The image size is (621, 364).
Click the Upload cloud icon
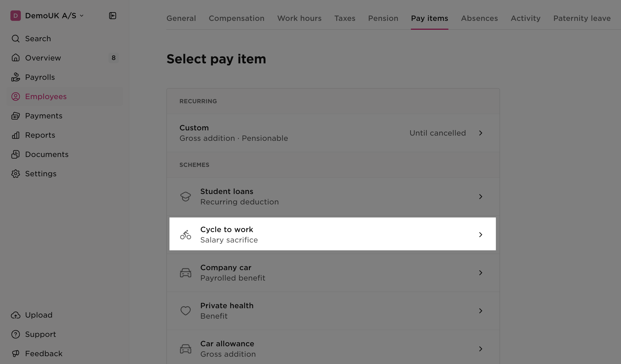click(x=16, y=315)
